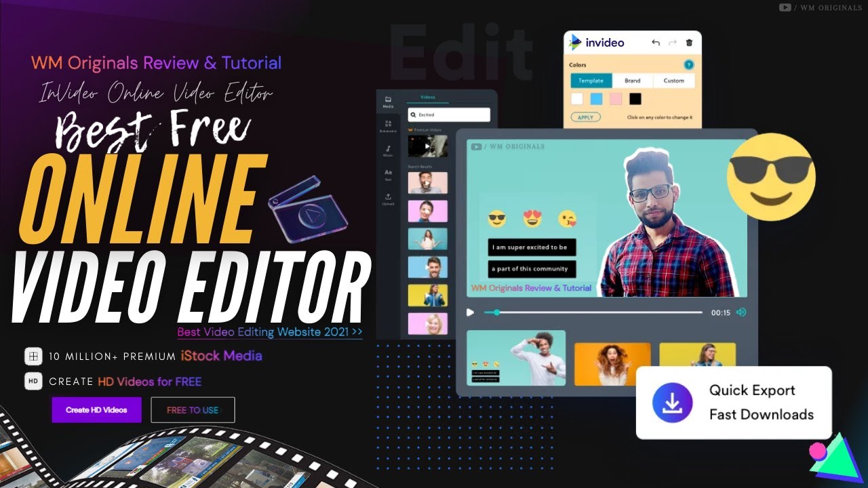Select the Premium Videos dark thumbnail

pos(428,146)
